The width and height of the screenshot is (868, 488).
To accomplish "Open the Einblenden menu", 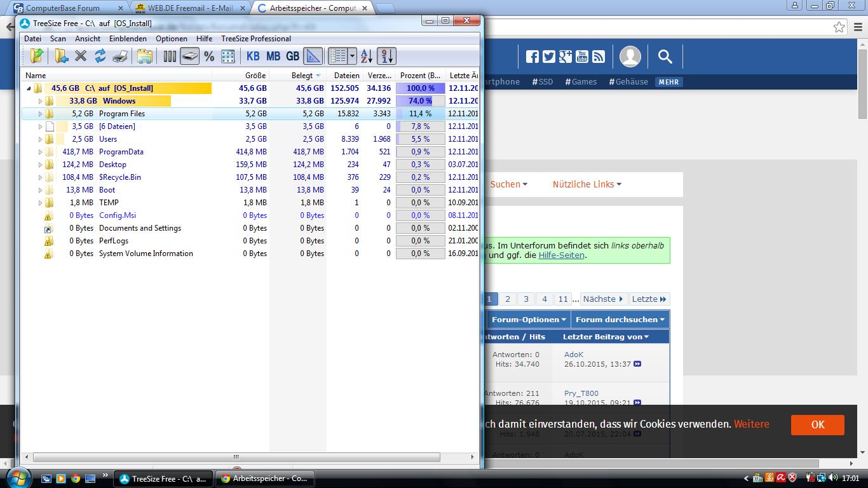I will coord(128,39).
